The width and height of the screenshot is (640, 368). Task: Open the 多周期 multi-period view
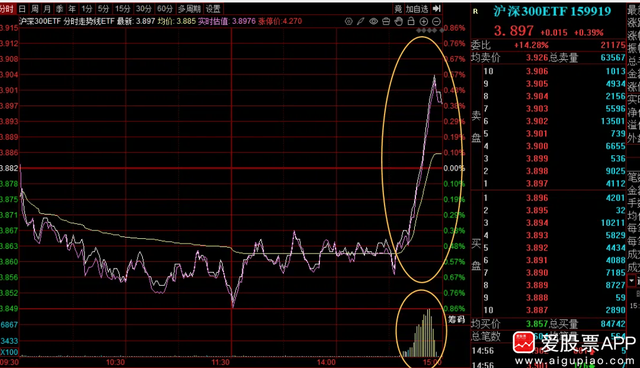[189, 9]
